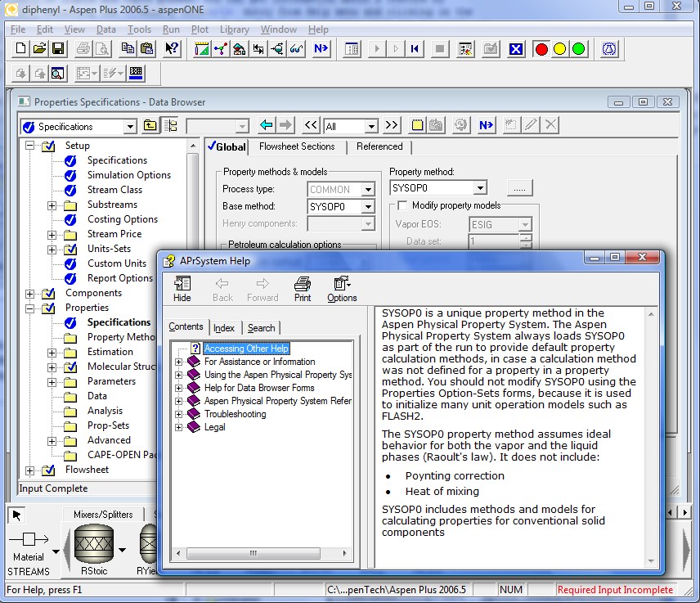Open the Plot menu
Viewport: 700px width, 603px height.
(200, 29)
